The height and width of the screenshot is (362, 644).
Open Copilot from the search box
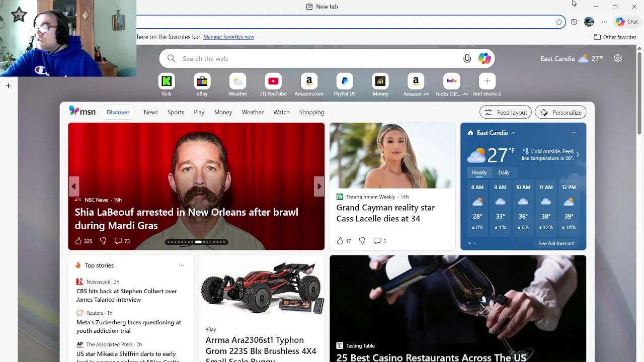click(485, 59)
